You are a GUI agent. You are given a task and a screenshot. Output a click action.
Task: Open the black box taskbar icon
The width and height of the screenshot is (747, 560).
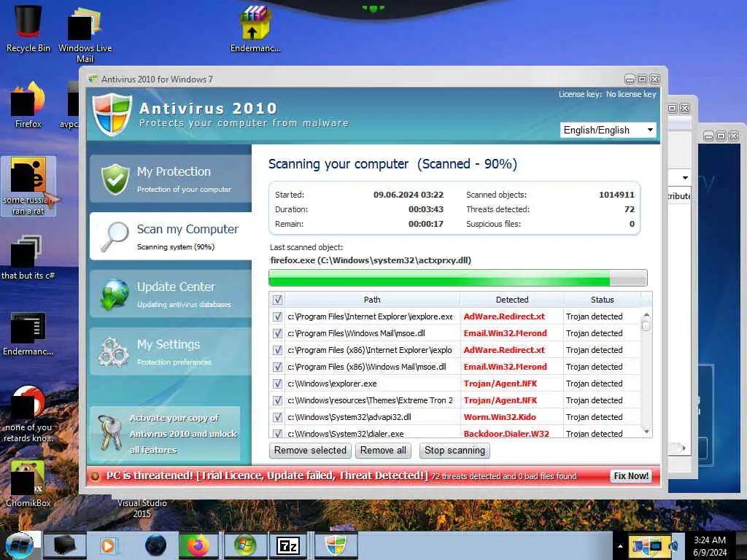point(64,545)
